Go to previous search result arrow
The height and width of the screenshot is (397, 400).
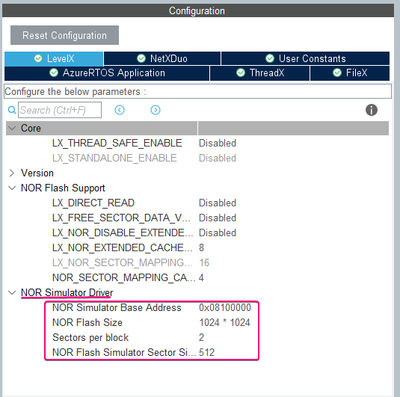(x=120, y=110)
